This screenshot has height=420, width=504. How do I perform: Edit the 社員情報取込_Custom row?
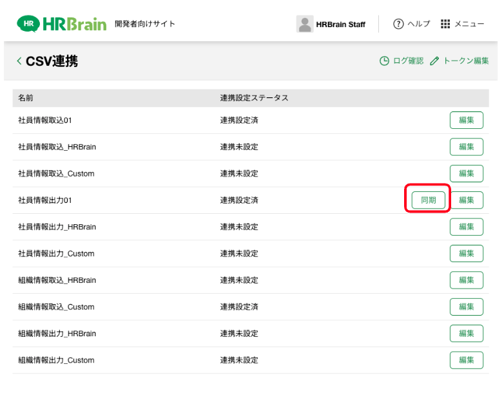[466, 174]
